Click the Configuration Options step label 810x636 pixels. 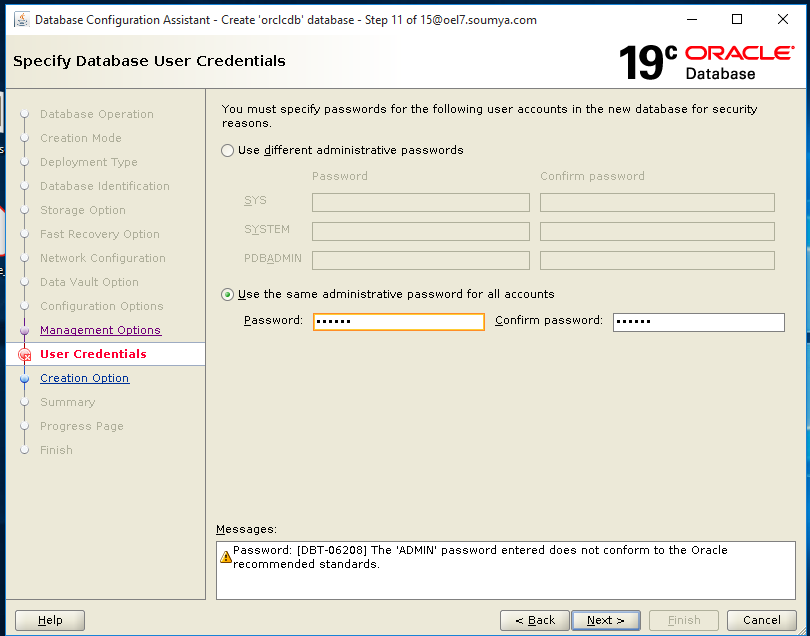click(102, 306)
